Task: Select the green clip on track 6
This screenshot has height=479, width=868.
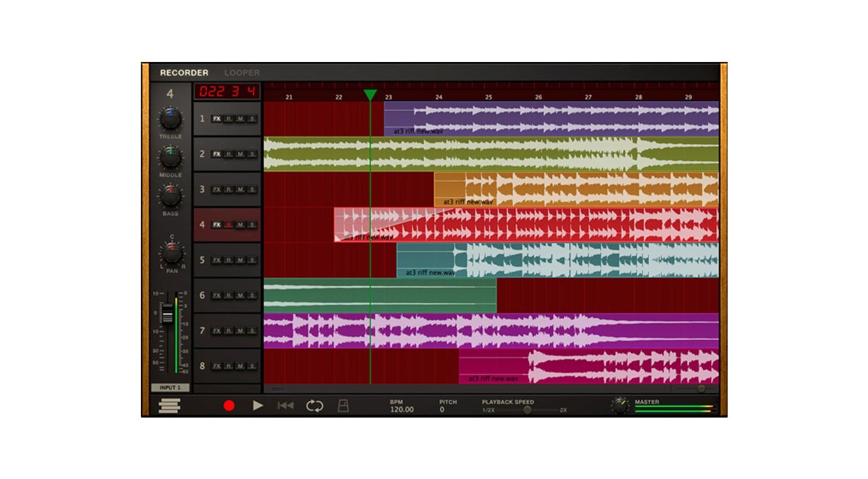Action: pos(380,295)
